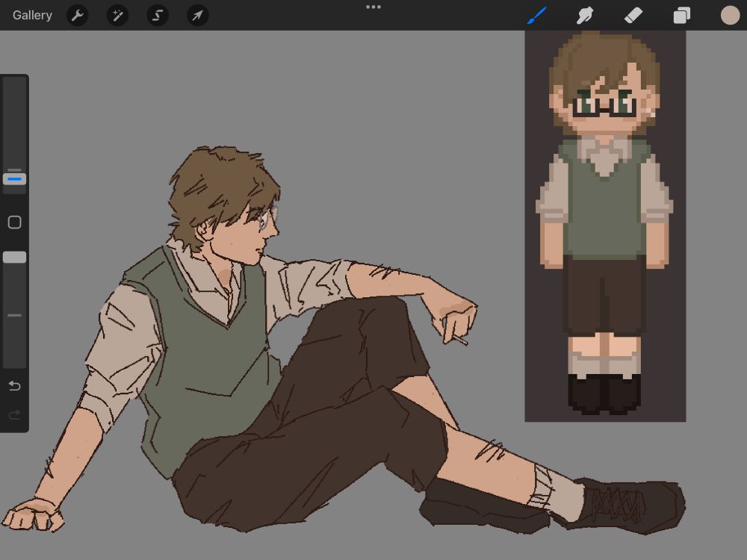Click the pixel art character reference image
This screenshot has height=560, width=747.
pyautogui.click(x=605, y=226)
